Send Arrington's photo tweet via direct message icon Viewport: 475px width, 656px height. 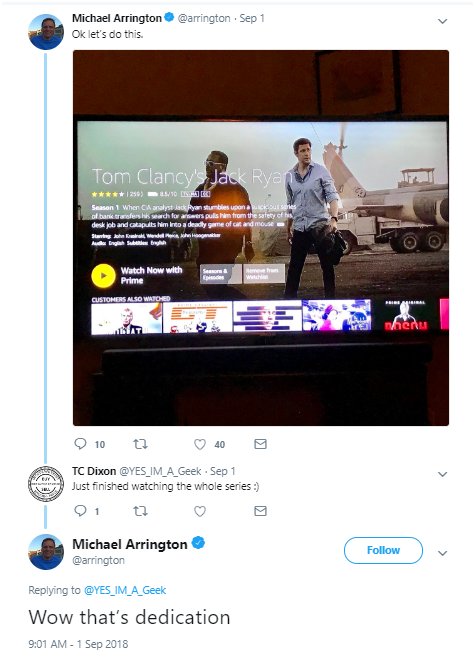pos(260,443)
